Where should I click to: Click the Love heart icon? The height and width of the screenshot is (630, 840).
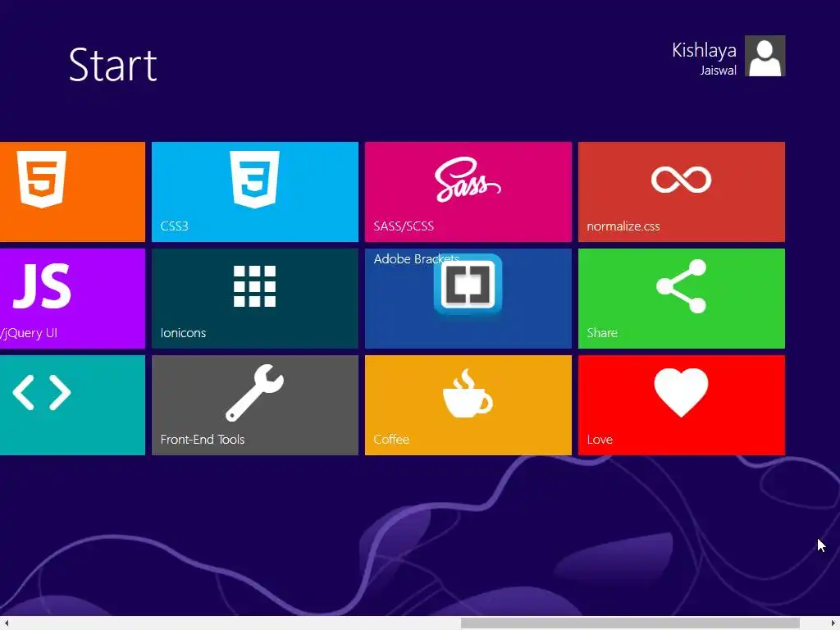point(681,393)
